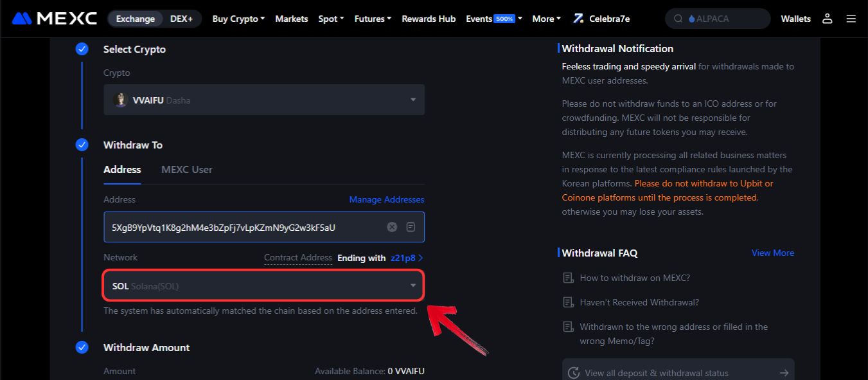
Task: Select the Address tab
Action: [122, 170]
